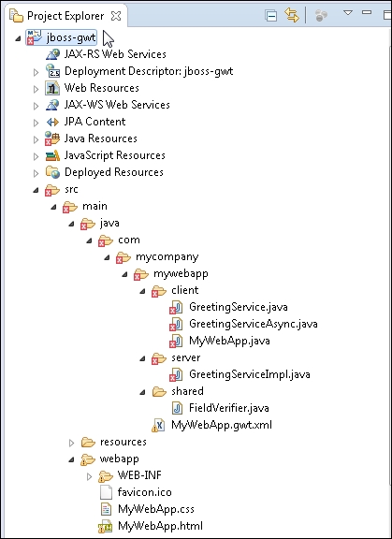The image size is (392, 539).
Task: Select FieldVerifier.java in shared folder
Action: coord(229,408)
